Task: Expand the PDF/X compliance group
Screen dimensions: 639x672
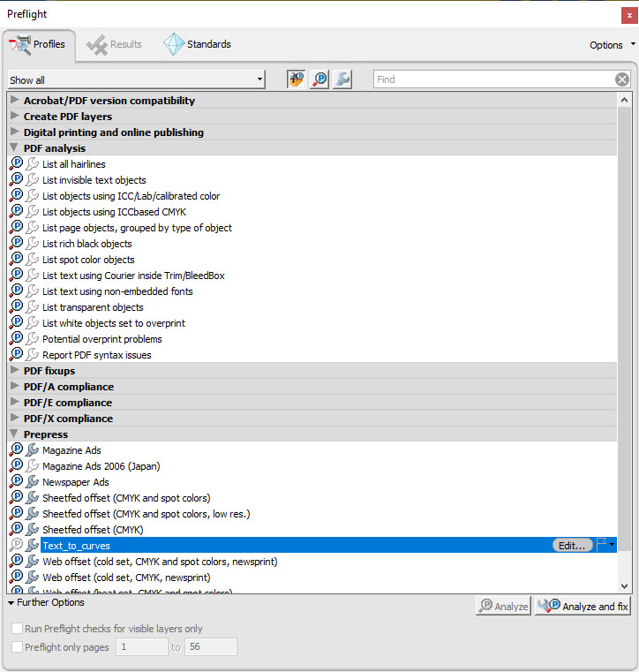Action: pos(14,418)
